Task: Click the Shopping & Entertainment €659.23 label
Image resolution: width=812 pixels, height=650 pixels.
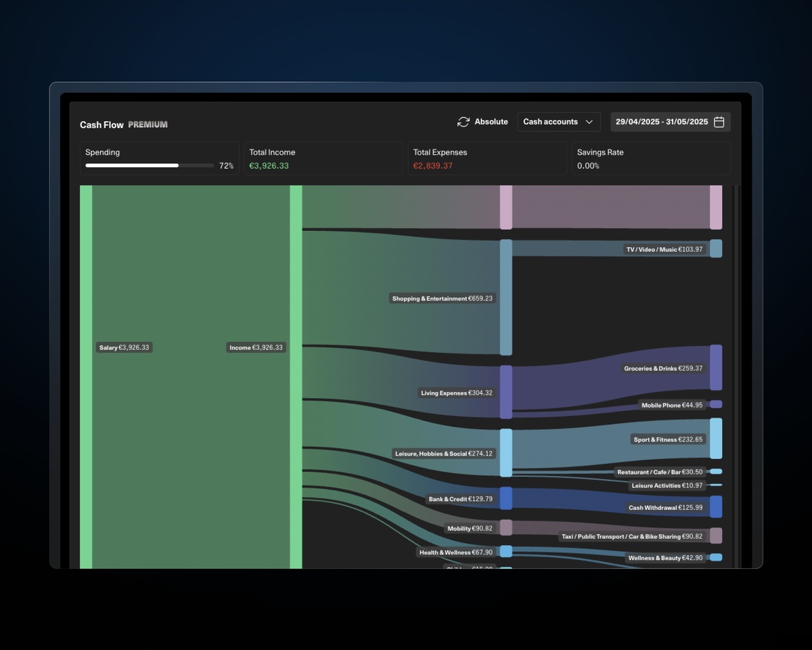Action: point(443,298)
